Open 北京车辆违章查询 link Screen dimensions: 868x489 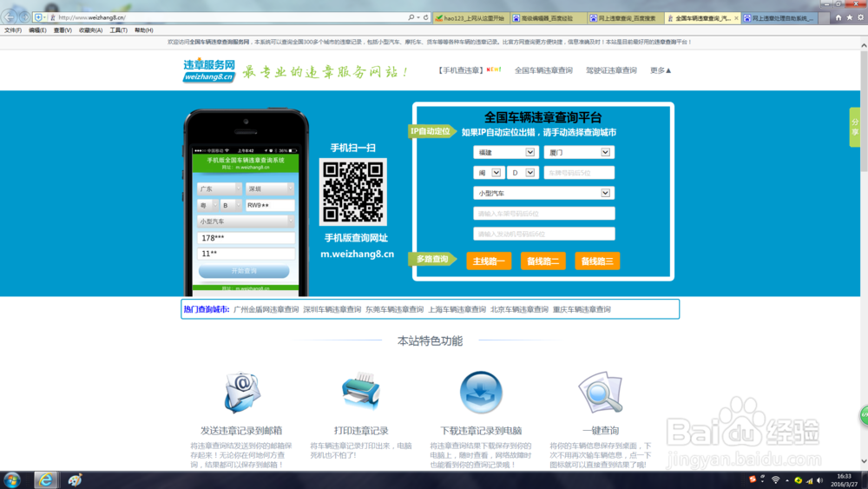[x=519, y=309]
